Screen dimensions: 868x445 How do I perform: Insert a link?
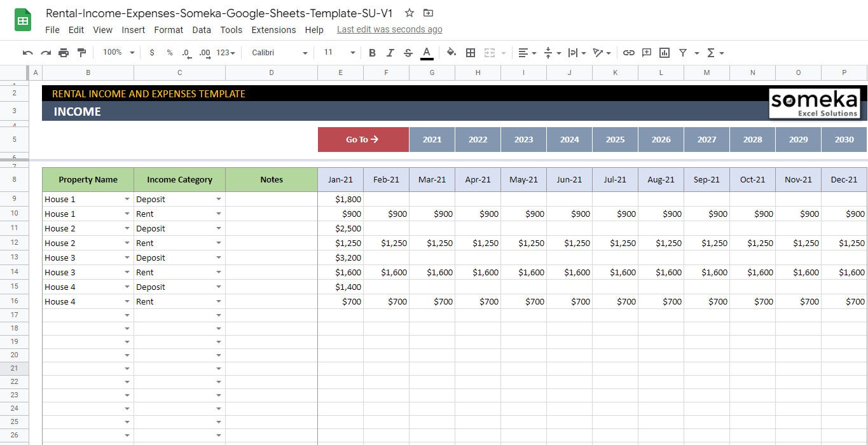(x=629, y=53)
